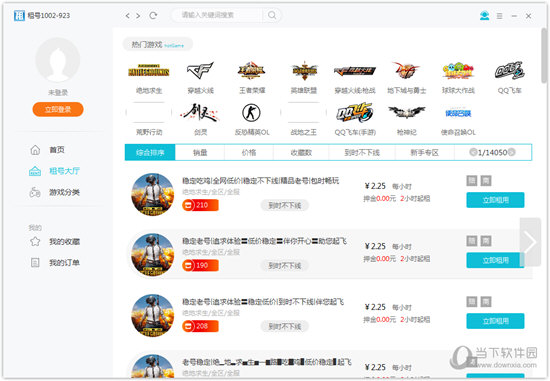Click first gray square icon on 210 listing
The height and width of the screenshot is (381, 550).
472,181
